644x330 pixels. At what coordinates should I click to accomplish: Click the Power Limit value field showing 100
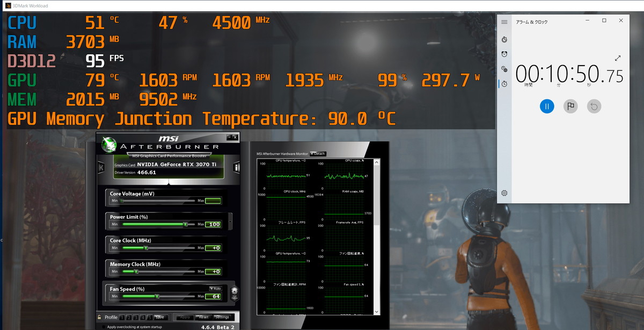213,225
